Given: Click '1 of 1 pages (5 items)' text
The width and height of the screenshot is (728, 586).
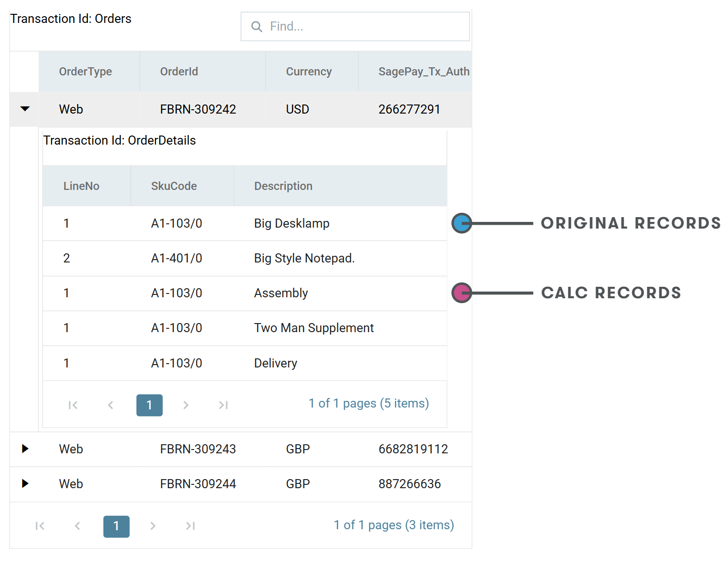Looking at the screenshot, I should [x=369, y=404].
